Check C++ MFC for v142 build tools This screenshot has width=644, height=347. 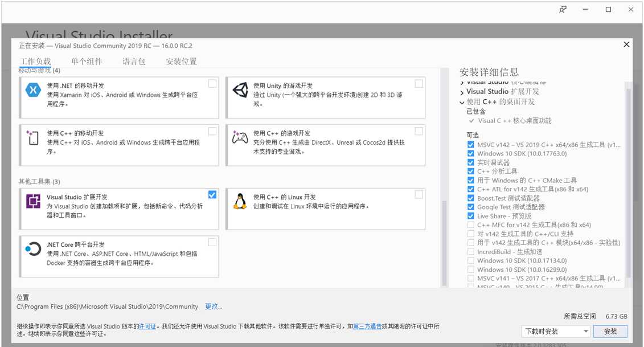[x=471, y=225]
